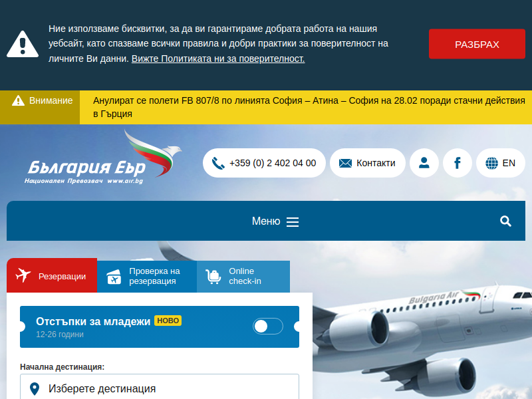This screenshot has height=399, width=532.
Task: Expand the Меню hamburger menu
Action: tap(275, 221)
